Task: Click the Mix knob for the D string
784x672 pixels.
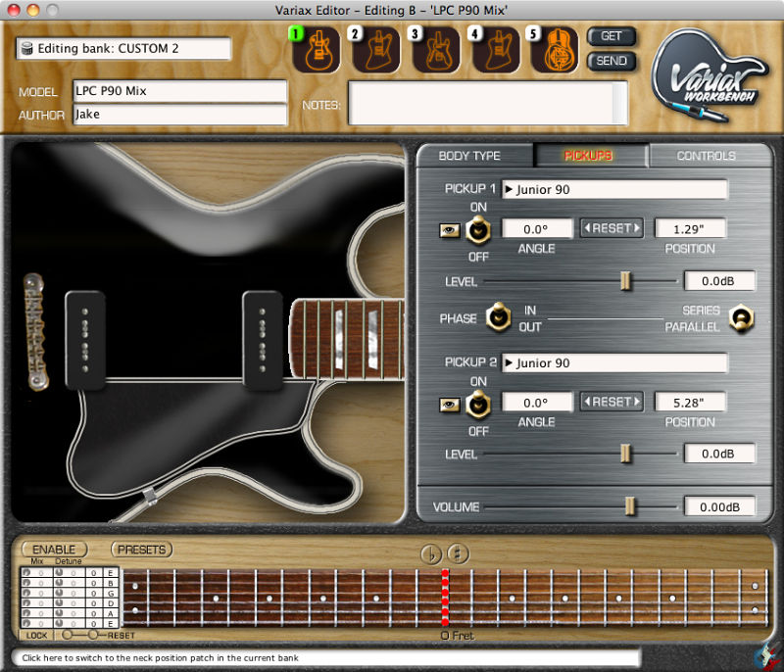Action: click(26, 602)
